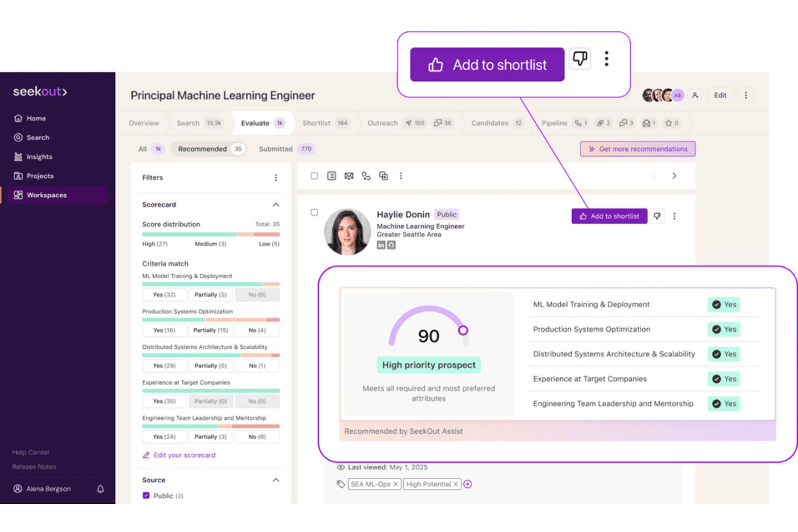Click the add tag plus icon
Viewport: 798px width, 532px height.
[468, 484]
